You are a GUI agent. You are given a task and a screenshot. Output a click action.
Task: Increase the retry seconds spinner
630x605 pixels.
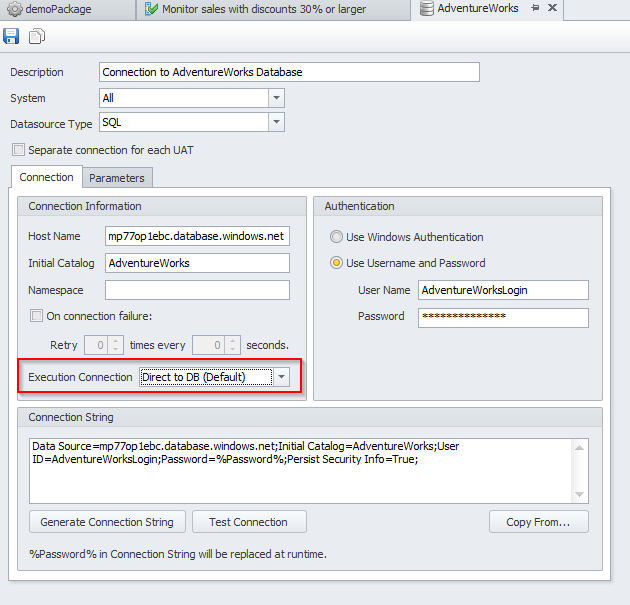(232, 341)
